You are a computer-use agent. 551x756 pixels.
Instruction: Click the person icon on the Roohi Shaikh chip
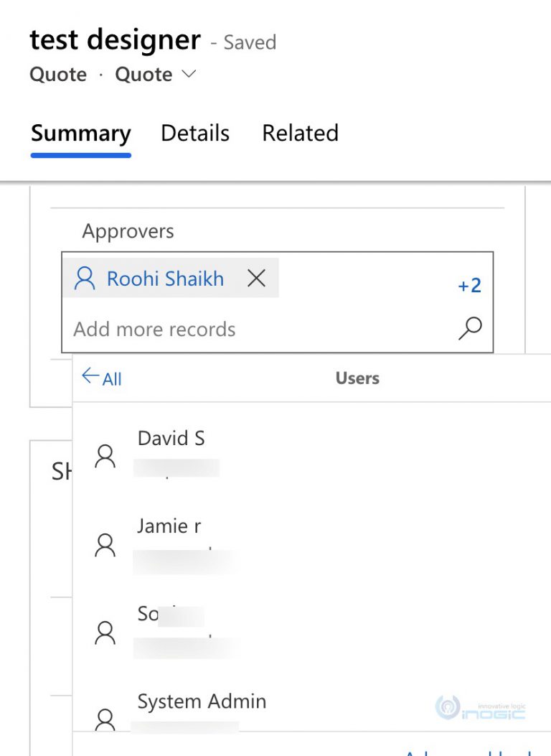85,278
